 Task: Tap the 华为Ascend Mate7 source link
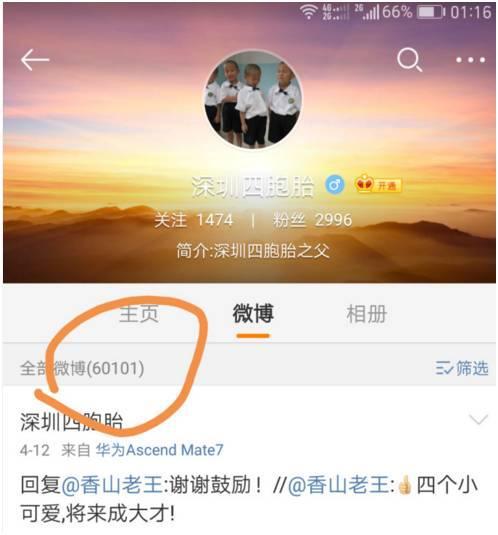pos(159,450)
